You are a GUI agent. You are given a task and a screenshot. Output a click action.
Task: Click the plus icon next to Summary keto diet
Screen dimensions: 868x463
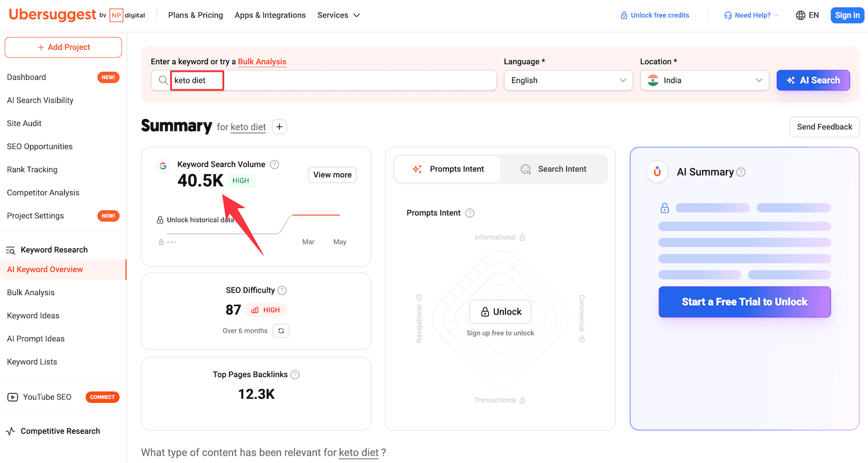279,127
